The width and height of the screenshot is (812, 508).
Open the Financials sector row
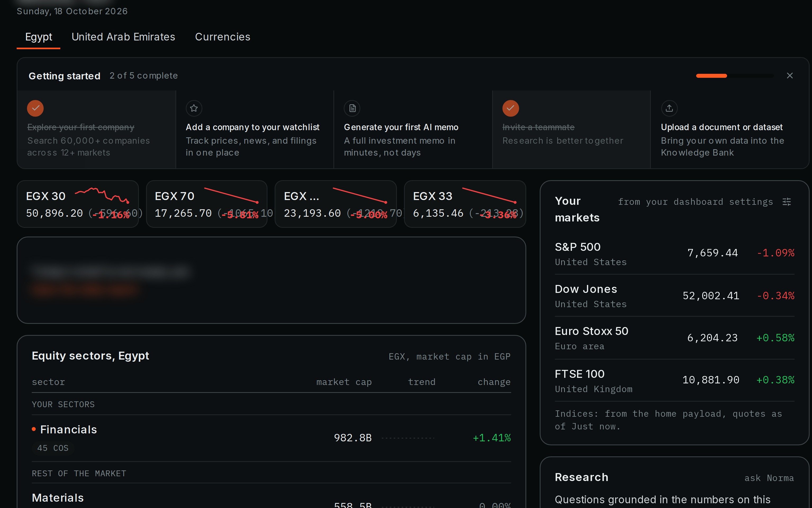tap(271, 438)
